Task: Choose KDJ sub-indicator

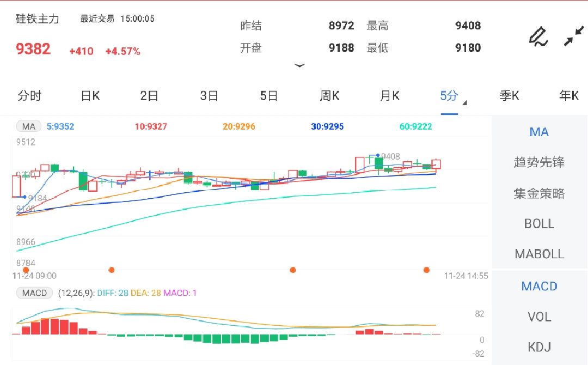Action: pyautogui.click(x=539, y=347)
